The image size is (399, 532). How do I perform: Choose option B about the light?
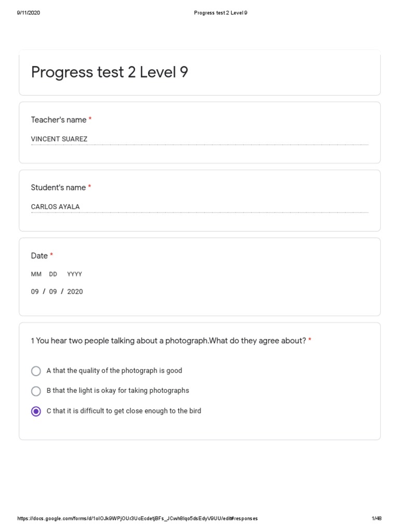point(36,391)
